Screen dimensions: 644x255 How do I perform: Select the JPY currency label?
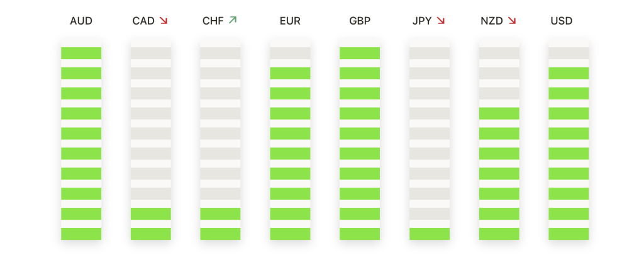pyautogui.click(x=422, y=21)
